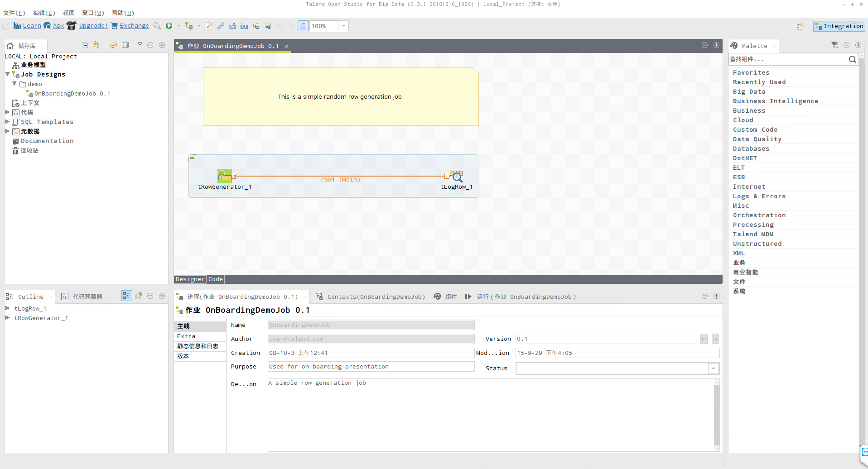Select OnBoardingDemoJob 0.1 in repository tree
Screen dimensions: 868x469
[x=72, y=94]
